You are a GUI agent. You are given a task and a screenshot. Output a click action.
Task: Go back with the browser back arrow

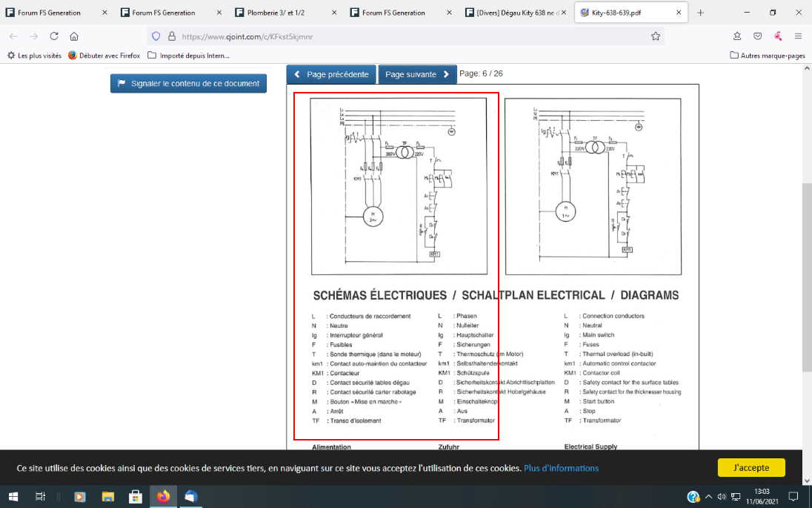[13, 36]
